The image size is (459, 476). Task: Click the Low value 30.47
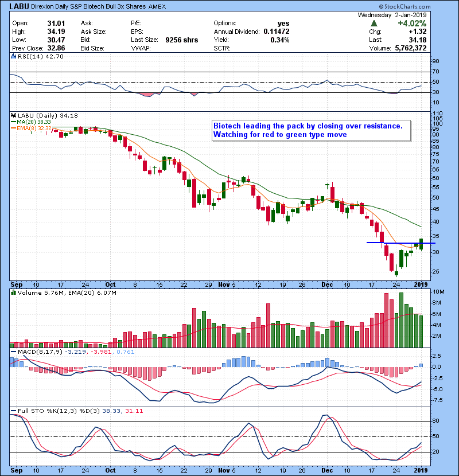click(56, 40)
